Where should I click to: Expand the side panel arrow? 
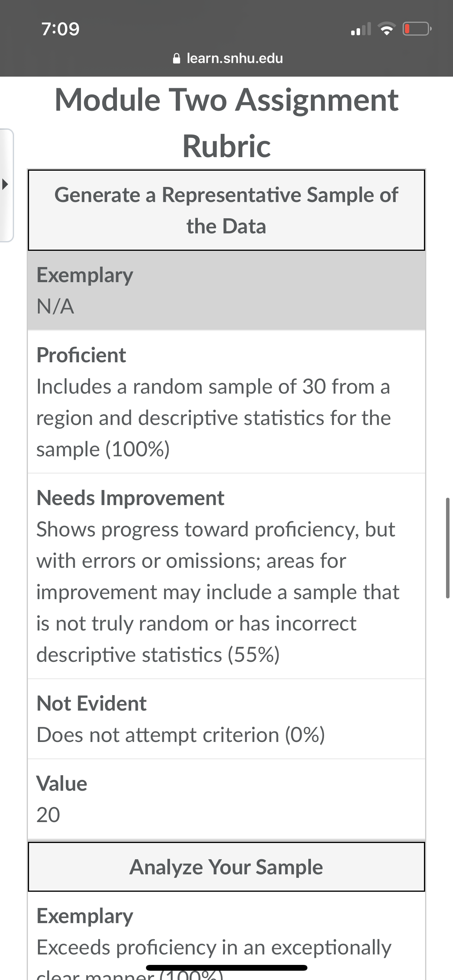click(5, 184)
